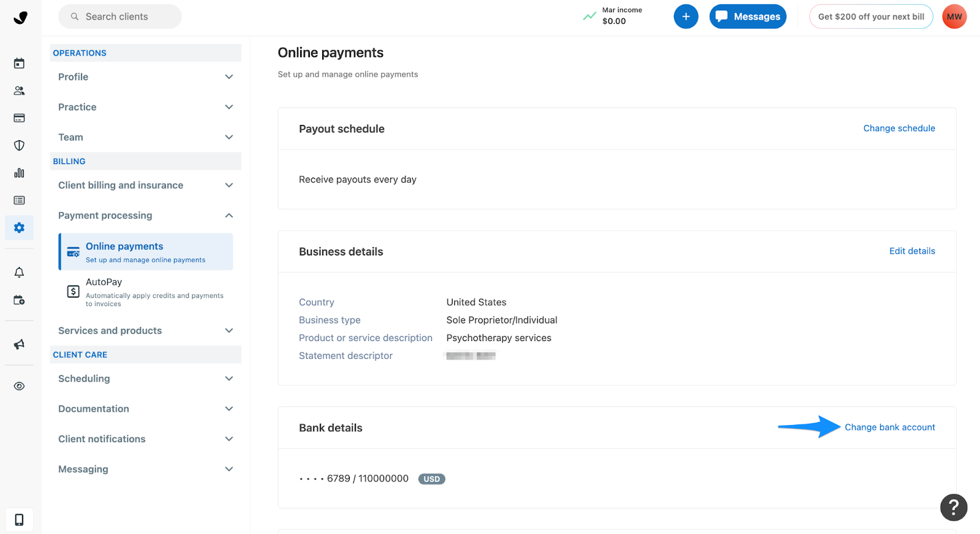Click the Change schedule link
The height and width of the screenshot is (534, 980).
[899, 129]
